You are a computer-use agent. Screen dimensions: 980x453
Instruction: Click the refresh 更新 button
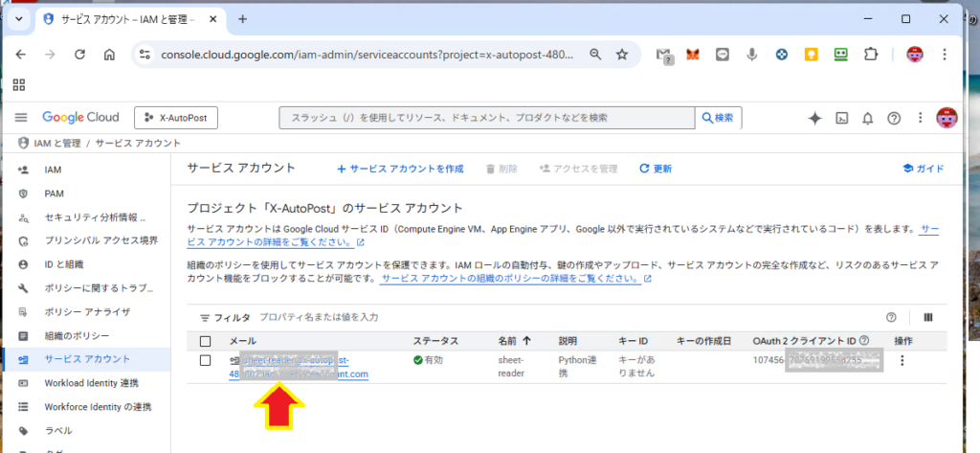click(x=656, y=169)
